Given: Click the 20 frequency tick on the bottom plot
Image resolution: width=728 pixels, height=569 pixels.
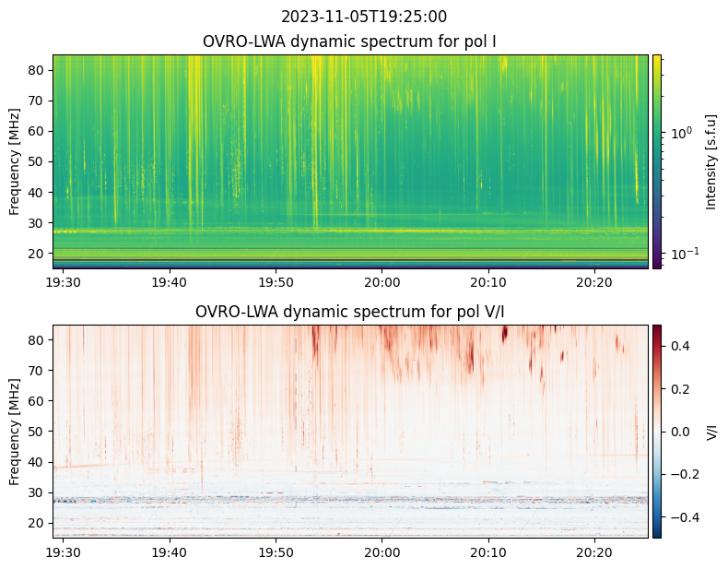Looking at the screenshot, I should coord(38,523).
